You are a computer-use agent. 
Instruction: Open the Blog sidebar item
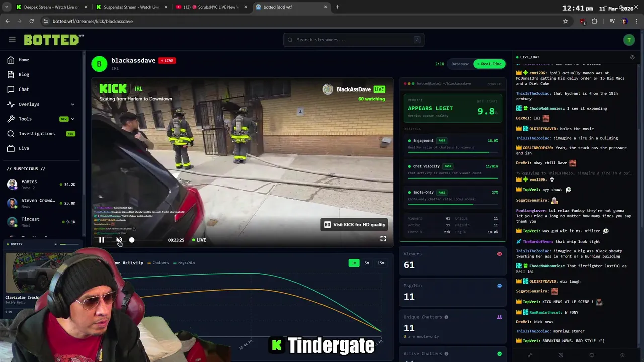click(x=24, y=74)
